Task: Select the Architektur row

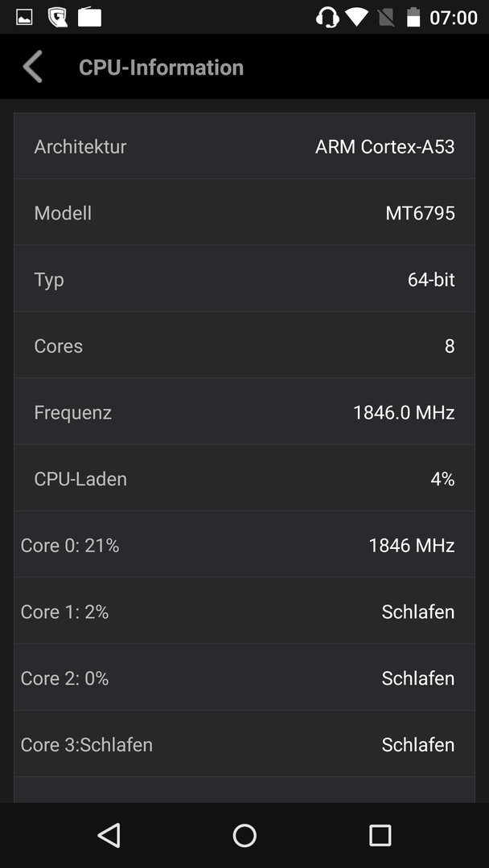Action: (x=244, y=146)
